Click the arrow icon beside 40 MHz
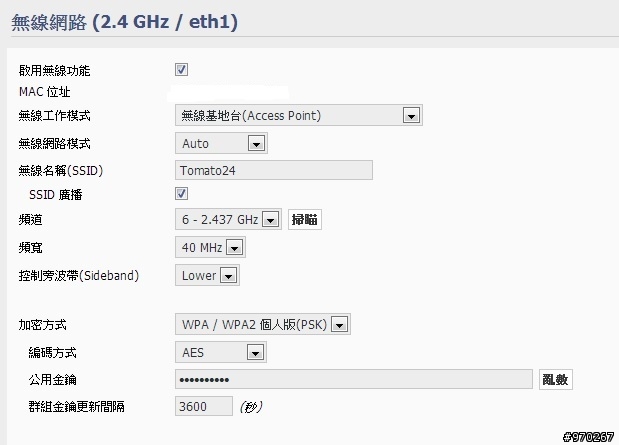Viewport: 619px width, 445px height. tap(234, 248)
